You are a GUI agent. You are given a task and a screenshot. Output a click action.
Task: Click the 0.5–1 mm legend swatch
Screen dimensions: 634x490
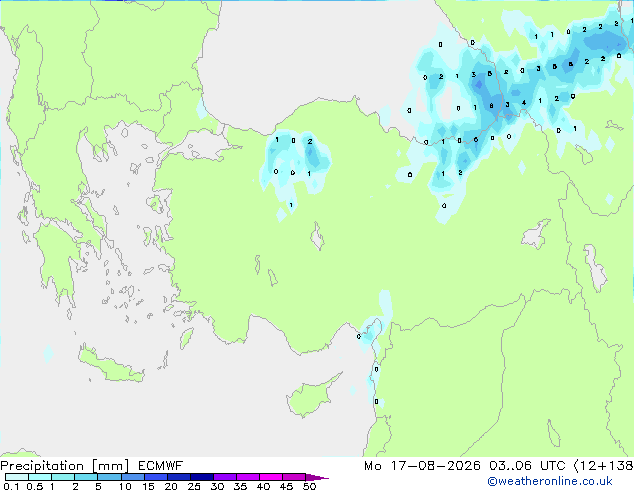[x=40, y=477]
